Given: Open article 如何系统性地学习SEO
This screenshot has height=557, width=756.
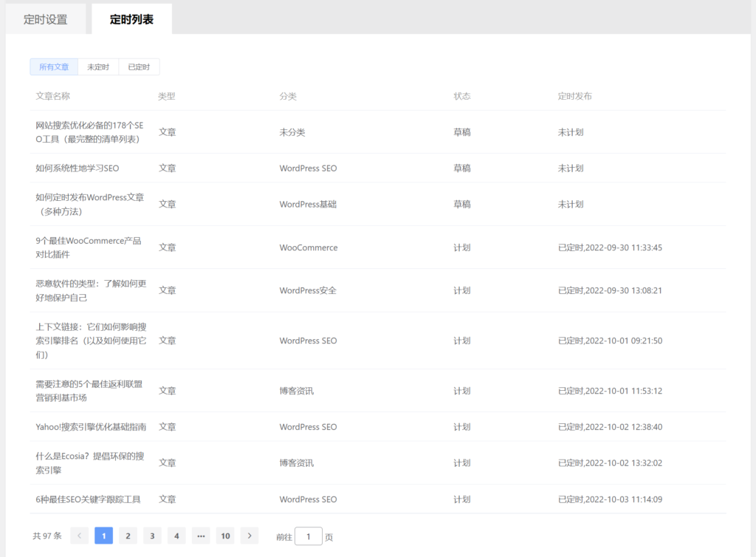Looking at the screenshot, I should tap(78, 168).
